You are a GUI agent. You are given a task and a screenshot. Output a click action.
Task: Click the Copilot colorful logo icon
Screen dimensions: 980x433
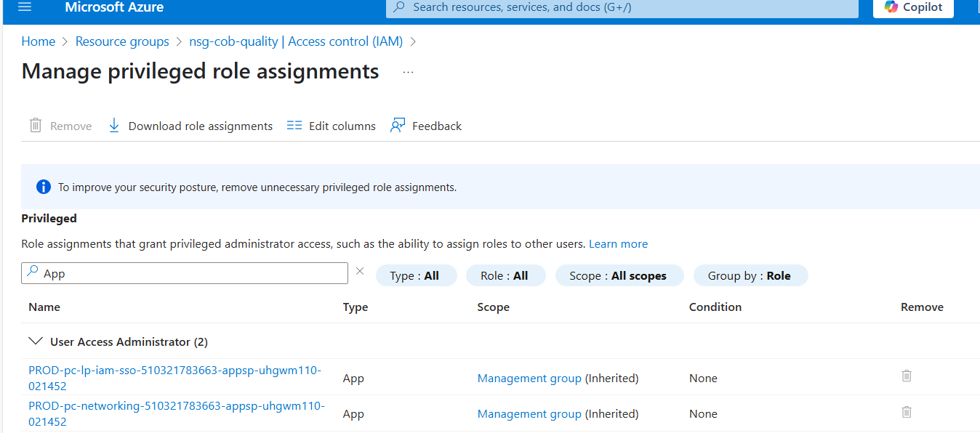click(891, 7)
